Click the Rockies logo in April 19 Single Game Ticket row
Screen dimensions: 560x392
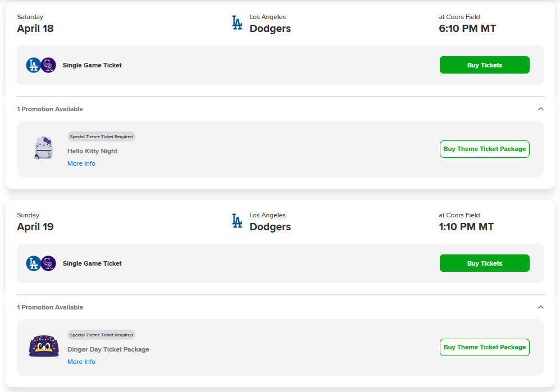point(49,263)
